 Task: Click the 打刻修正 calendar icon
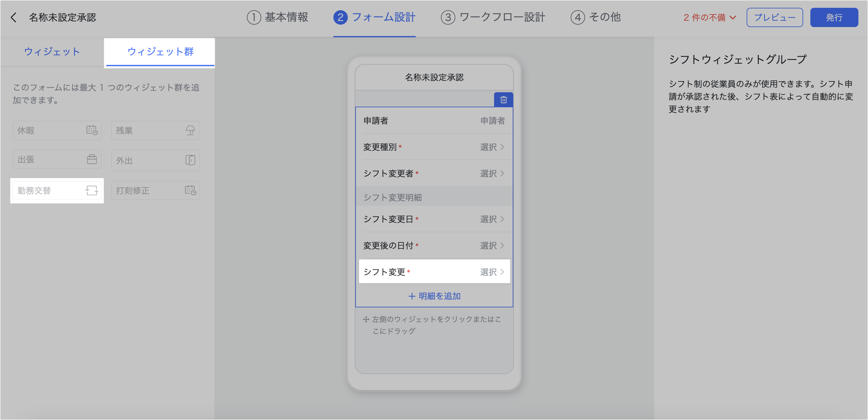[190, 190]
